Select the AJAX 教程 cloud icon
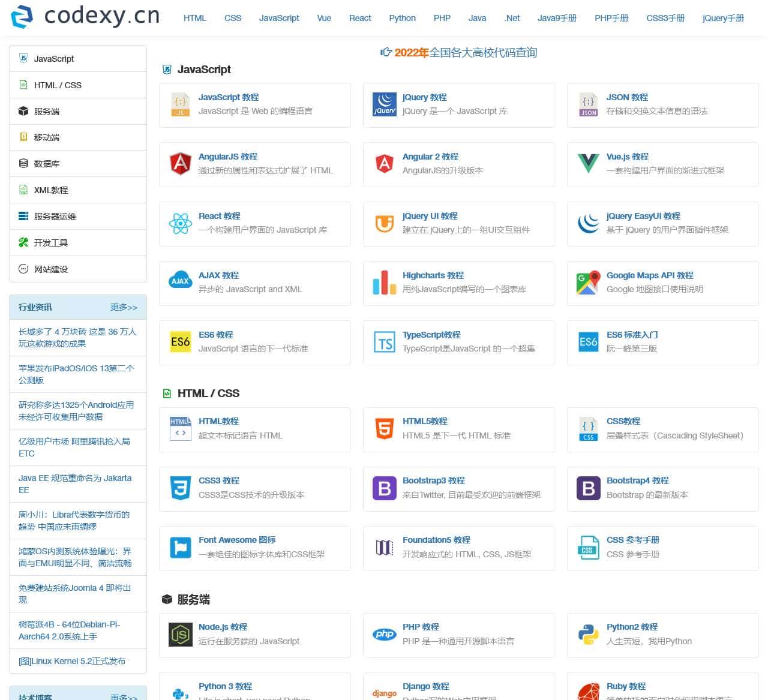 point(181,281)
